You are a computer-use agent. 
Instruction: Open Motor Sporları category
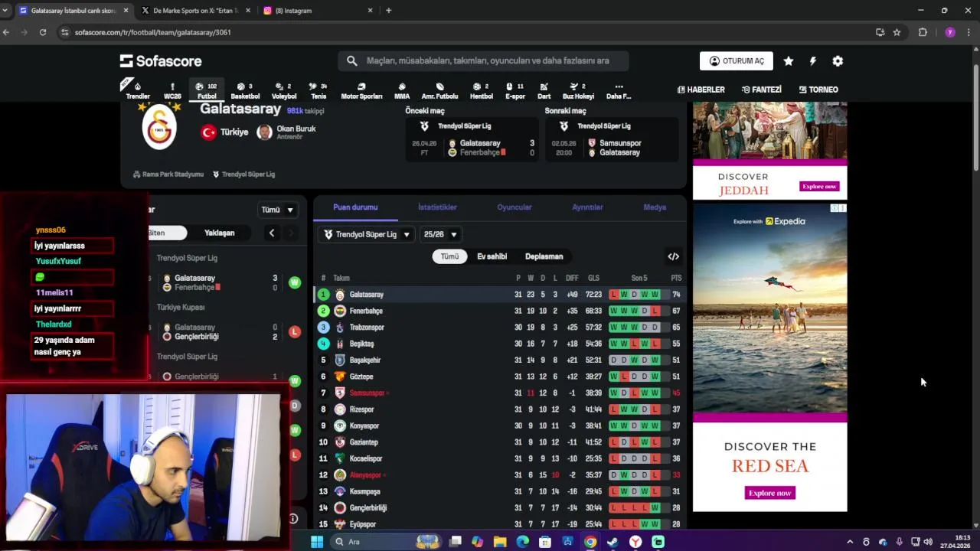(361, 90)
